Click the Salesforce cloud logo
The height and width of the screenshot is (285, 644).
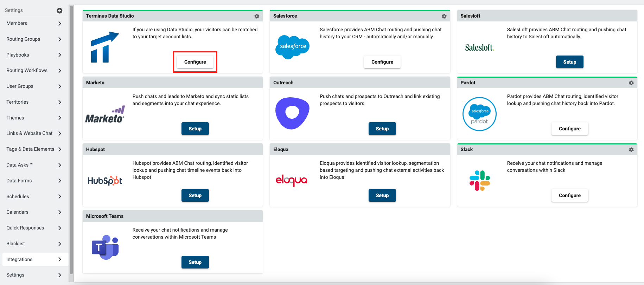pos(292,47)
